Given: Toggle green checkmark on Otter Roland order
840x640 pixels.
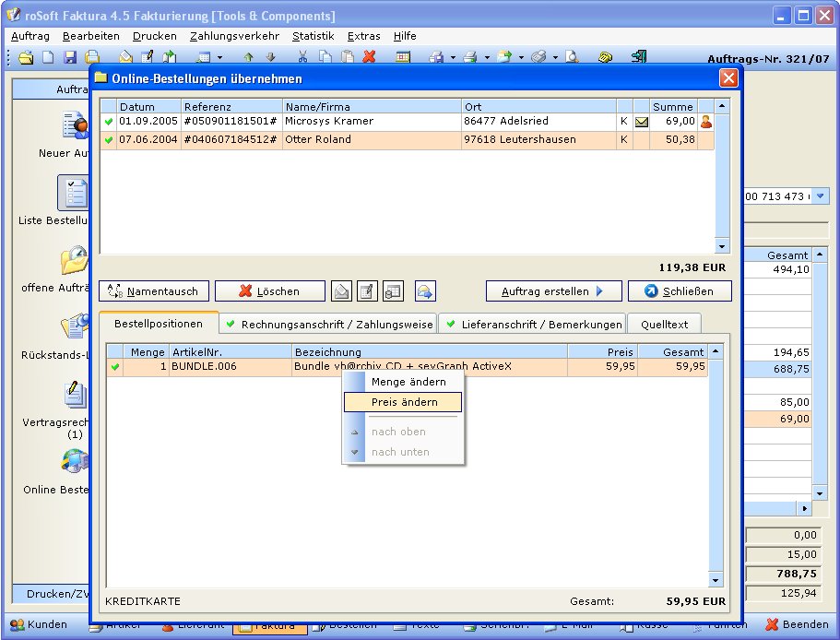Looking at the screenshot, I should (x=110, y=140).
